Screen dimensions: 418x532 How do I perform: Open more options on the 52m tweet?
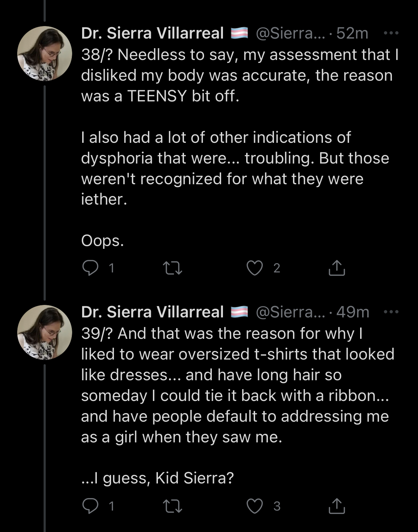391,33
